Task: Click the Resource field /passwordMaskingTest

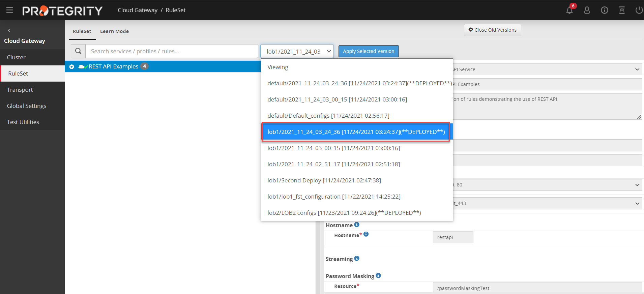Action: [x=537, y=288]
